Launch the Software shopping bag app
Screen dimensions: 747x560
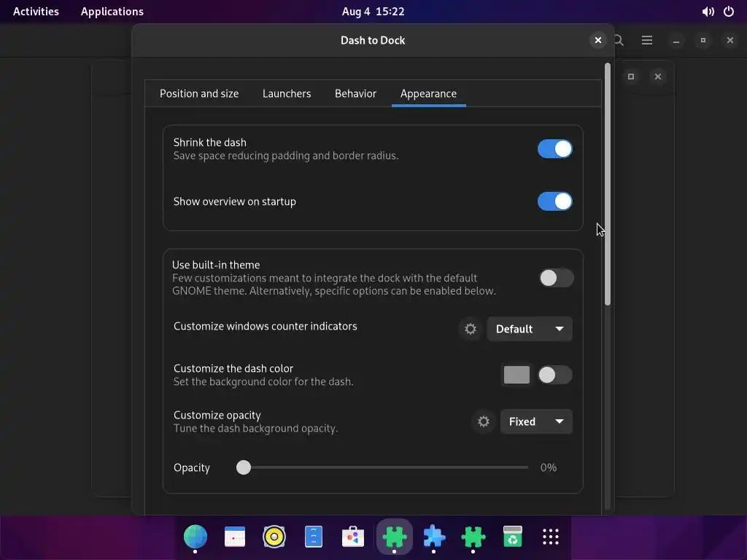point(353,537)
